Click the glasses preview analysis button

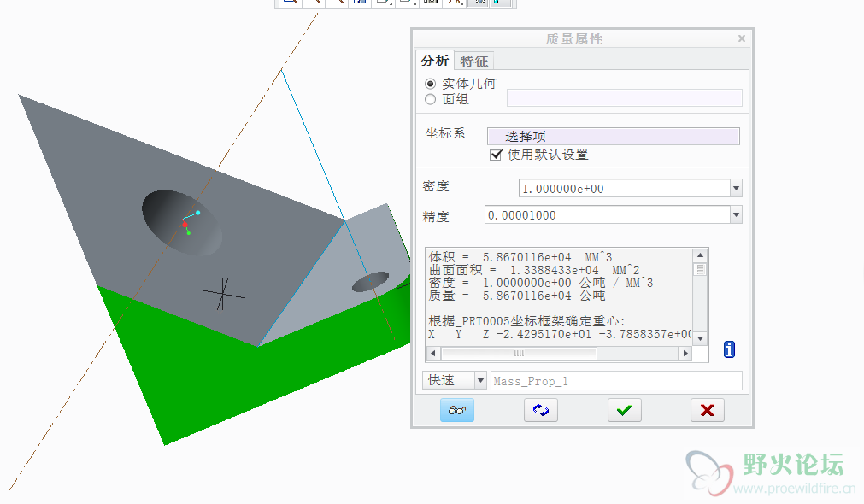pos(457,410)
